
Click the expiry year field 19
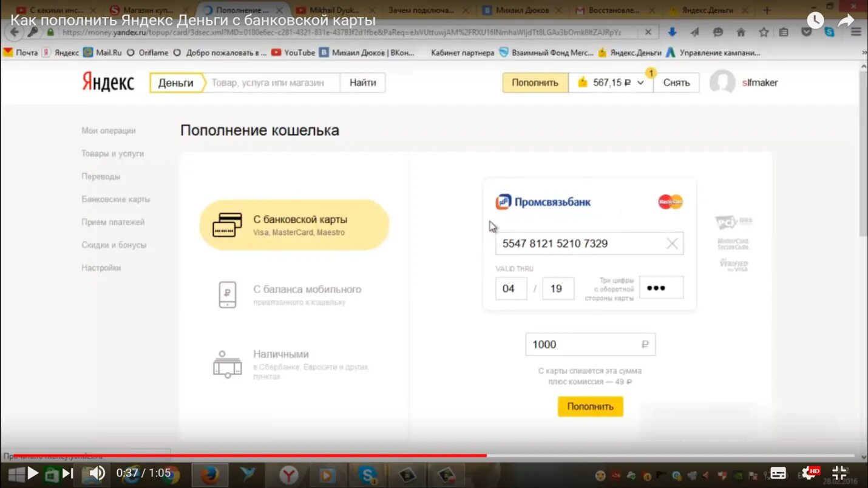558,288
